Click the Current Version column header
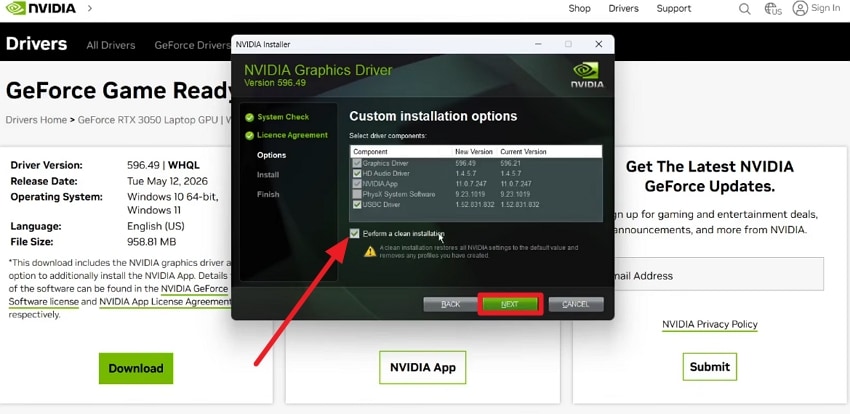 523,152
